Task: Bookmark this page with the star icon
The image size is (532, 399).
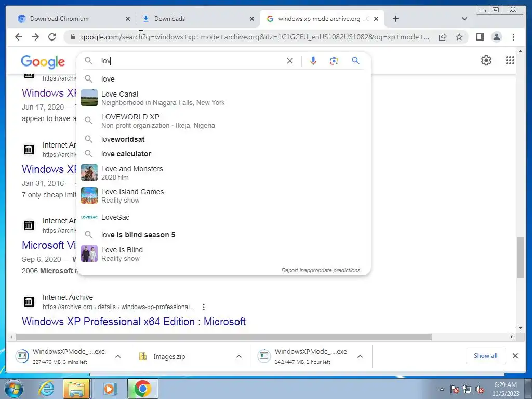Action: pyautogui.click(x=459, y=37)
